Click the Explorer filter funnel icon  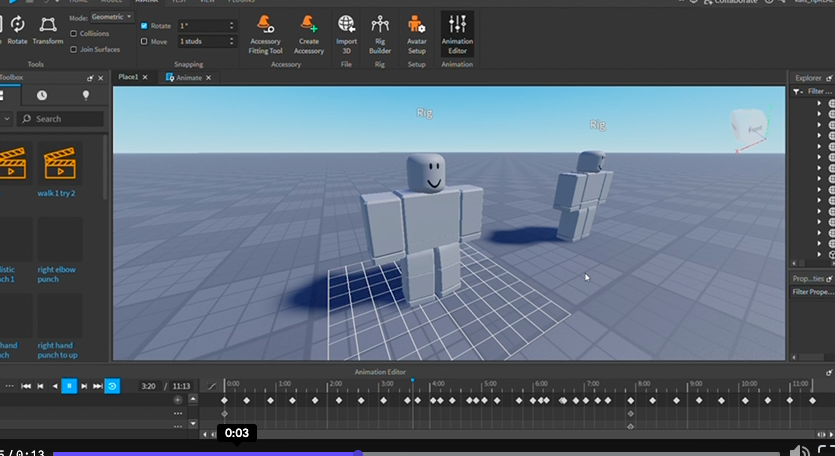(797, 92)
